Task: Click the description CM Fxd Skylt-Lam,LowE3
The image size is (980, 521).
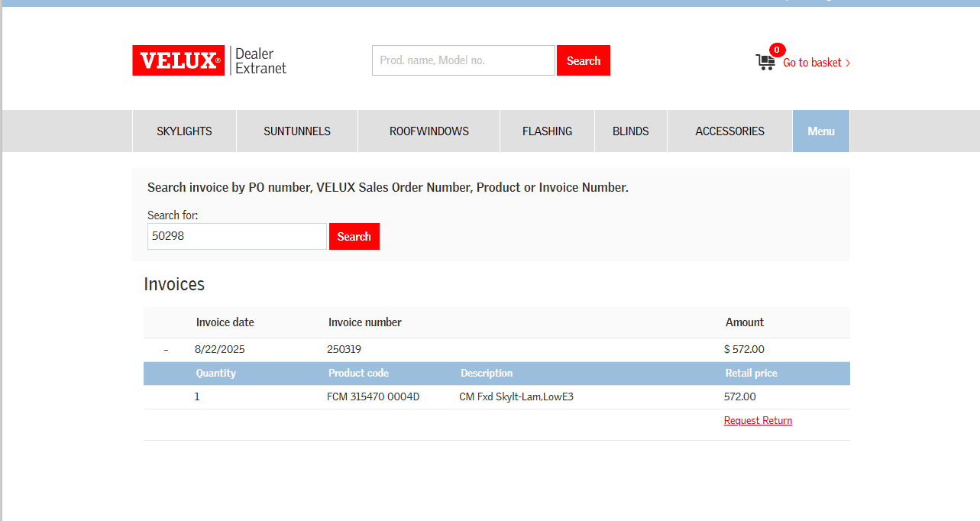Action: [x=516, y=396]
